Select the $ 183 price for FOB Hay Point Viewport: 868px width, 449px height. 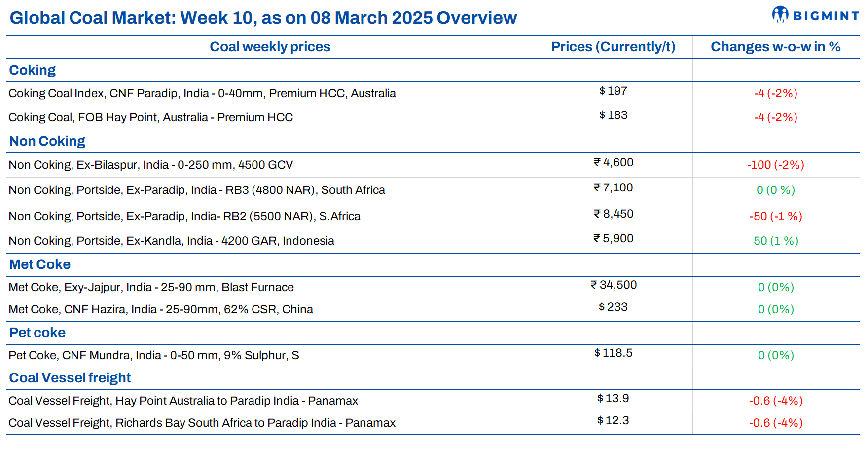pyautogui.click(x=613, y=115)
